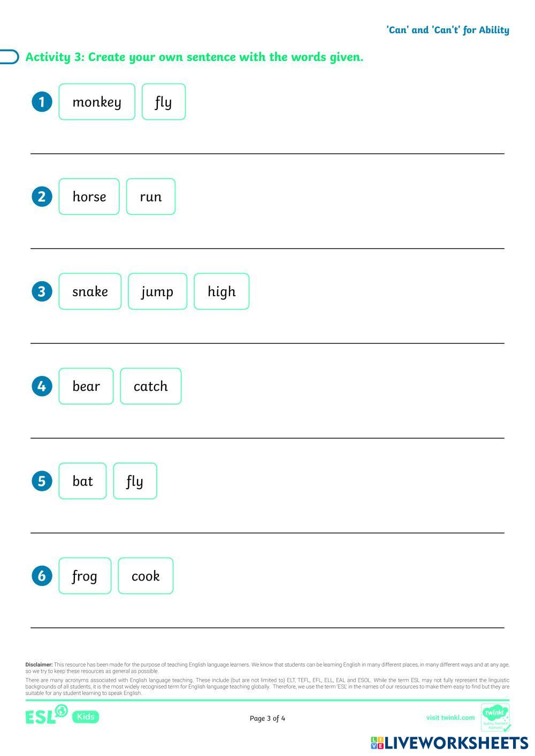Viewport: 535px width, 756px height.
Task: Click the Twinkl quality approved logo
Action: pyautogui.click(x=495, y=718)
